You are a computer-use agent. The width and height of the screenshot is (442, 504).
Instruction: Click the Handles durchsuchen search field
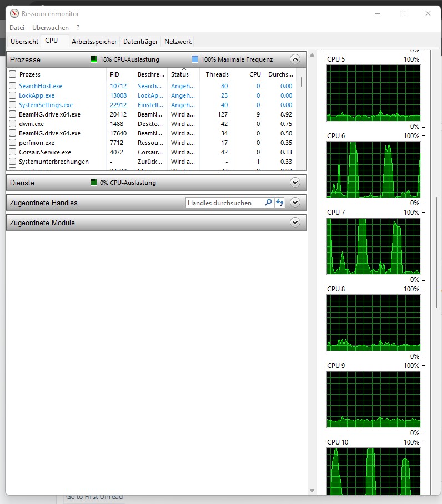pos(225,203)
